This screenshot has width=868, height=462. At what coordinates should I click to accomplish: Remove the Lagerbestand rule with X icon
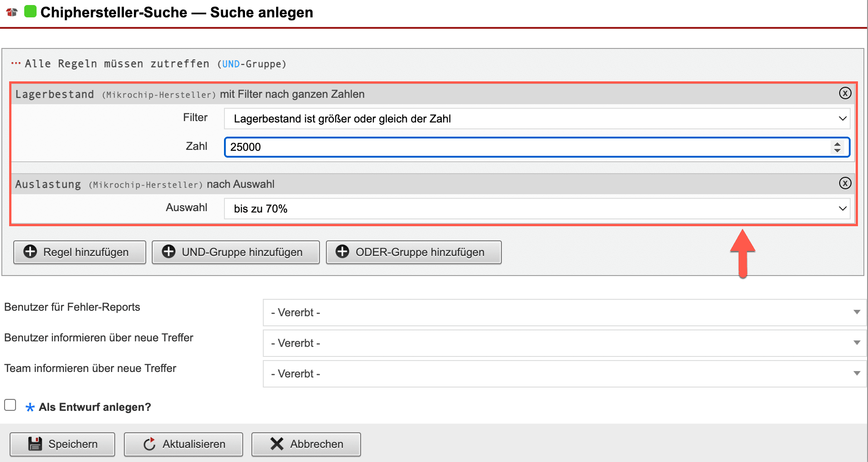tap(845, 93)
